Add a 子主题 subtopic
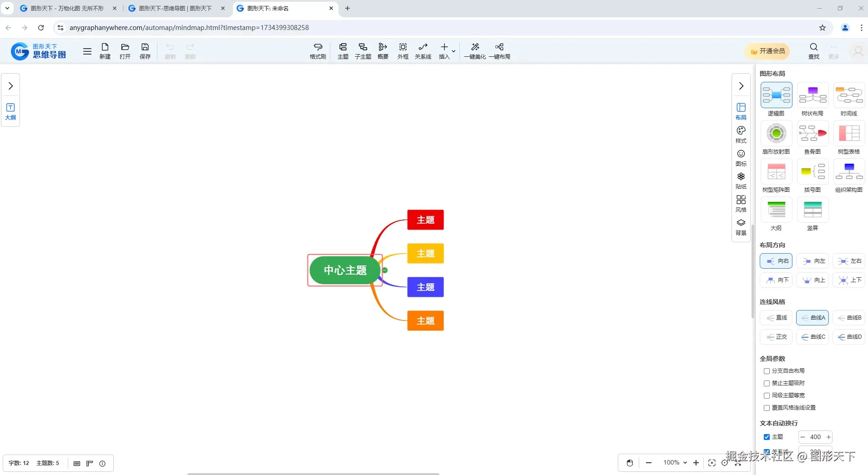The width and height of the screenshot is (868, 475). coord(363,51)
